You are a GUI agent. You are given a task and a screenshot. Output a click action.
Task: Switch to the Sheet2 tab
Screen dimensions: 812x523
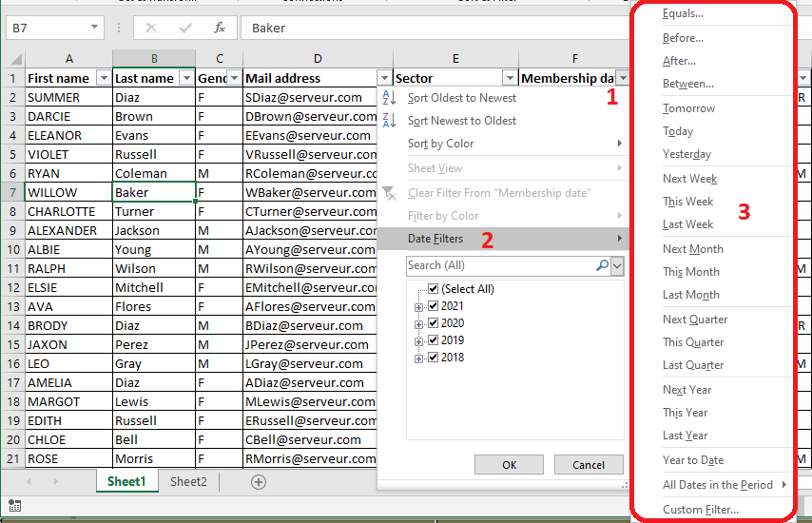coord(188,482)
